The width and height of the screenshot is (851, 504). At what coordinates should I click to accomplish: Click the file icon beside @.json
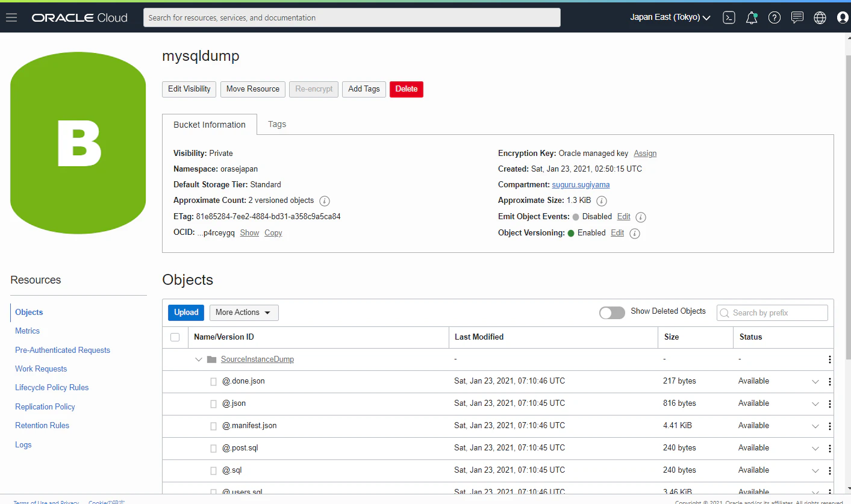(x=213, y=404)
